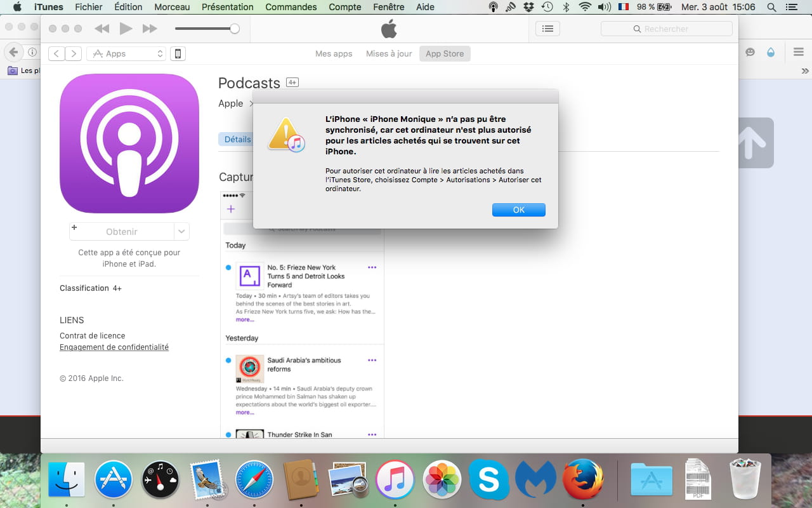The image size is (812, 508).
Task: Open the Édition menu
Action: (128, 7)
